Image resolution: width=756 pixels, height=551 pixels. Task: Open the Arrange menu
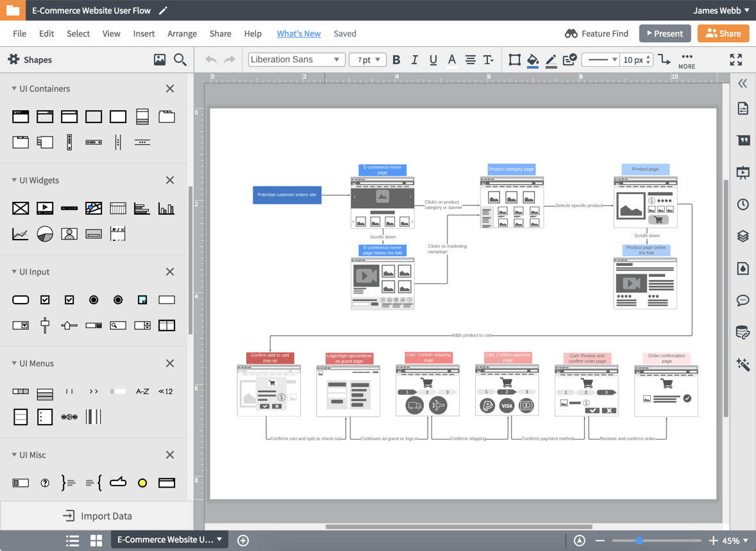click(182, 33)
